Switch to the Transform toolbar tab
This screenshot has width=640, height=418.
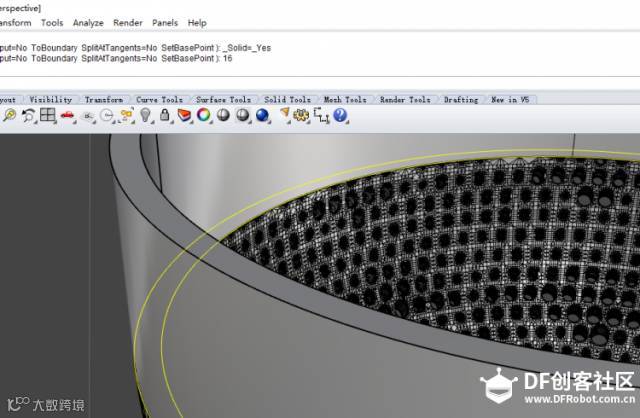tap(104, 100)
